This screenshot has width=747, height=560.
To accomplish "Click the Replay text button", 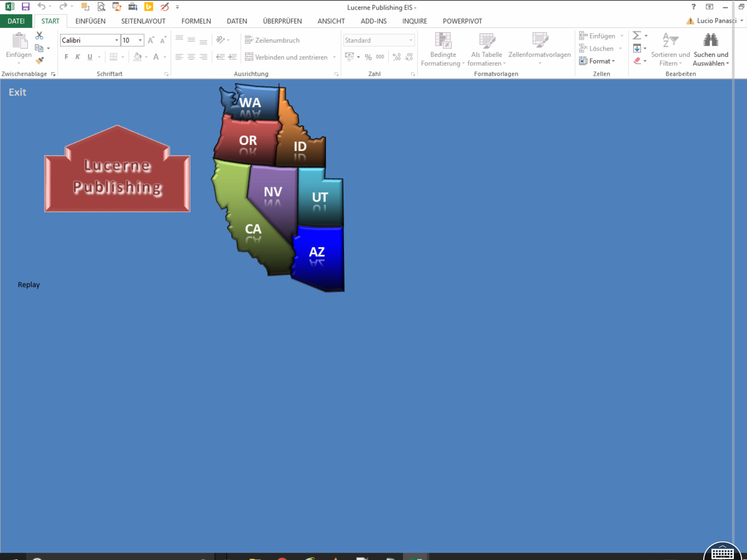I will [x=29, y=285].
